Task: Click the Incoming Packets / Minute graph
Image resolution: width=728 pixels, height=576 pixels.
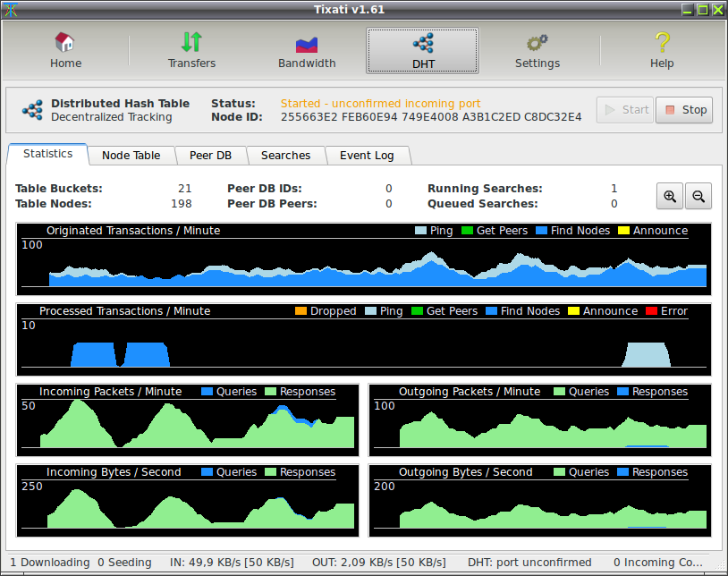Action: tap(188, 420)
